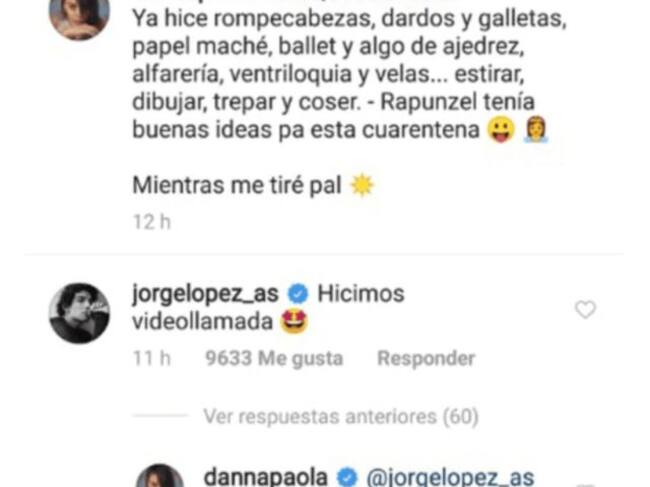The width and height of the screenshot is (650, 487).
Task: Expand 'Ver respuestas anteriores (60)'
Action: coord(341,416)
